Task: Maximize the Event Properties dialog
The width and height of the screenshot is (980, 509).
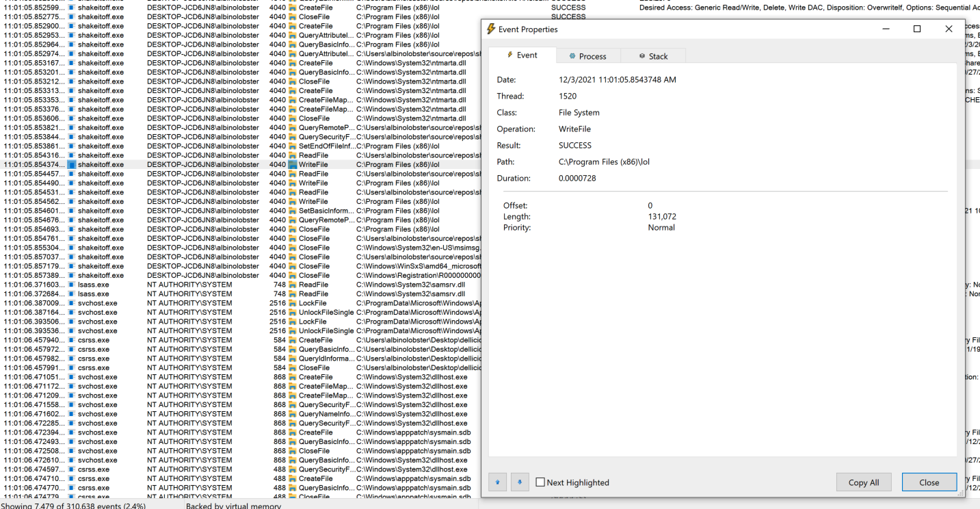Action: tap(917, 29)
